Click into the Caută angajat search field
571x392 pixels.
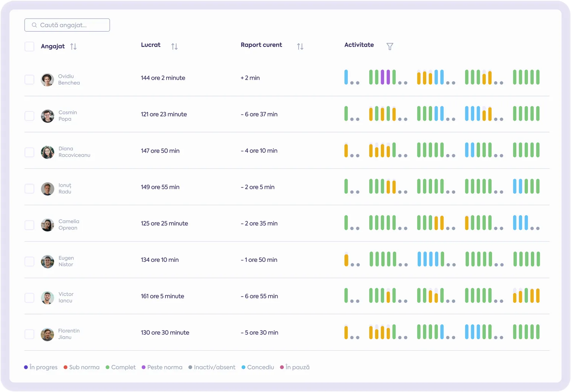click(x=67, y=25)
